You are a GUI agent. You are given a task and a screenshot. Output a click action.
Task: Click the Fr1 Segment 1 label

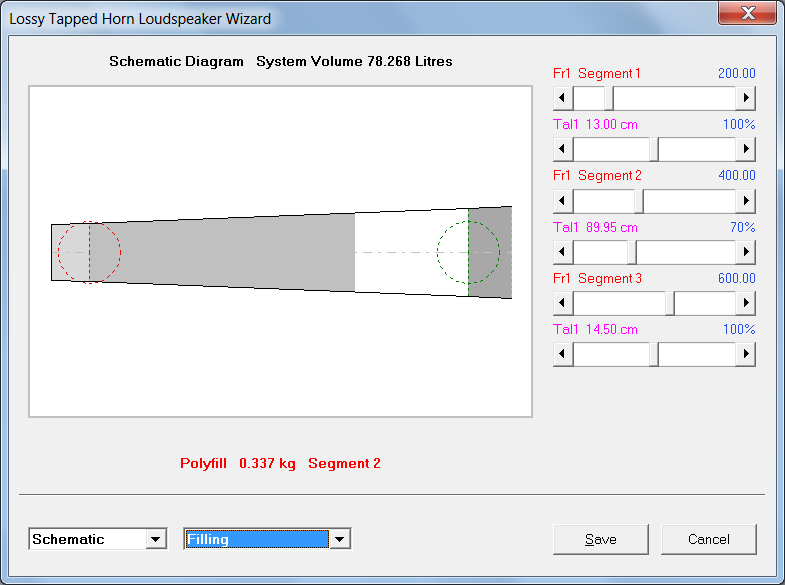coord(596,74)
